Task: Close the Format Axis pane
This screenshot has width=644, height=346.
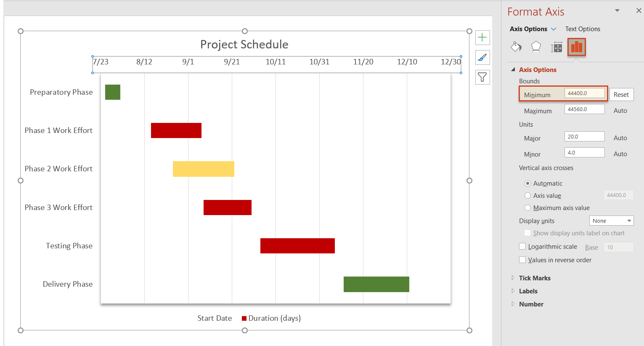Action: pos(639,10)
